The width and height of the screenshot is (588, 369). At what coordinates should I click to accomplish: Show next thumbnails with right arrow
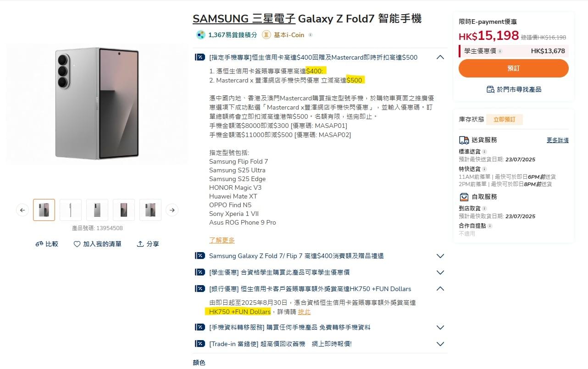[x=172, y=210]
